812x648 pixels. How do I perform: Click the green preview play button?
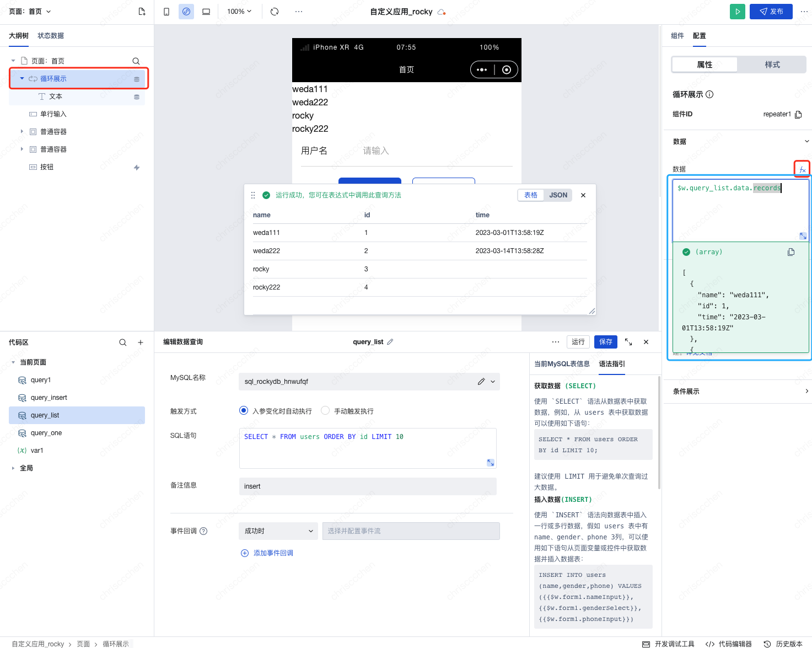tap(737, 12)
